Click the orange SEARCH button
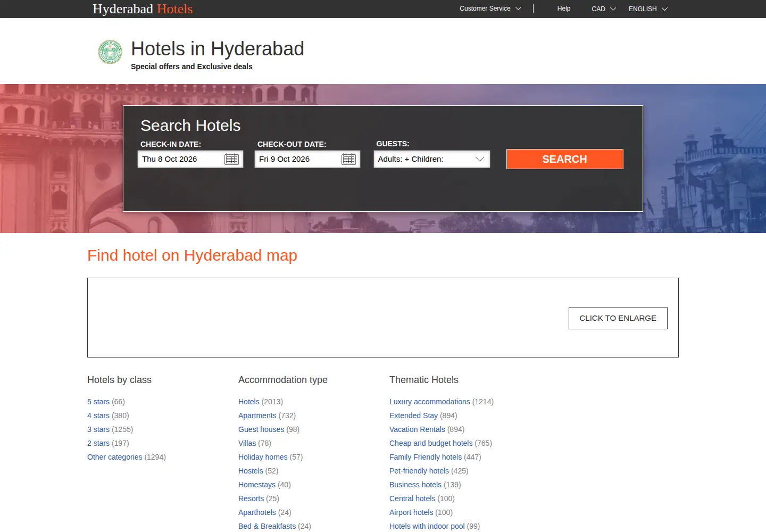This screenshot has width=766, height=532. coord(564,159)
